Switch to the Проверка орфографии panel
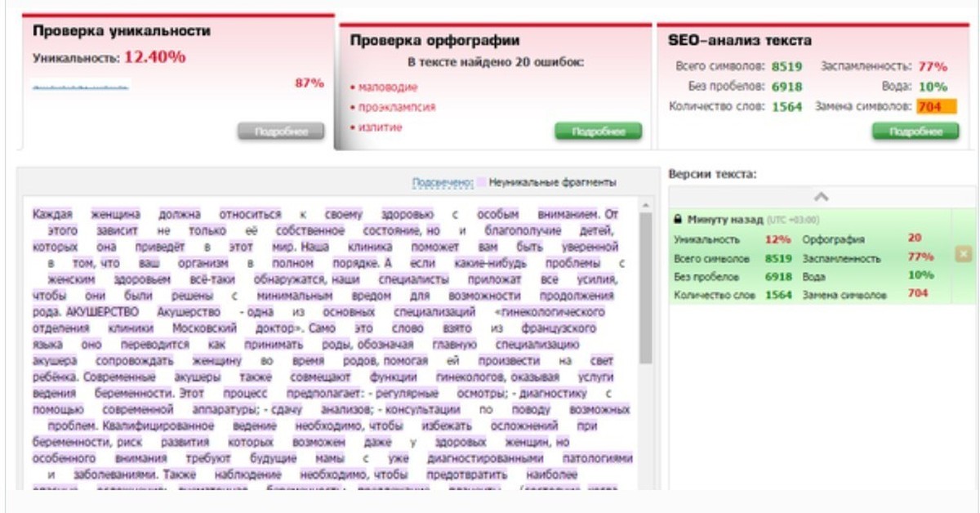The height and width of the screenshot is (513, 980). coord(434,40)
